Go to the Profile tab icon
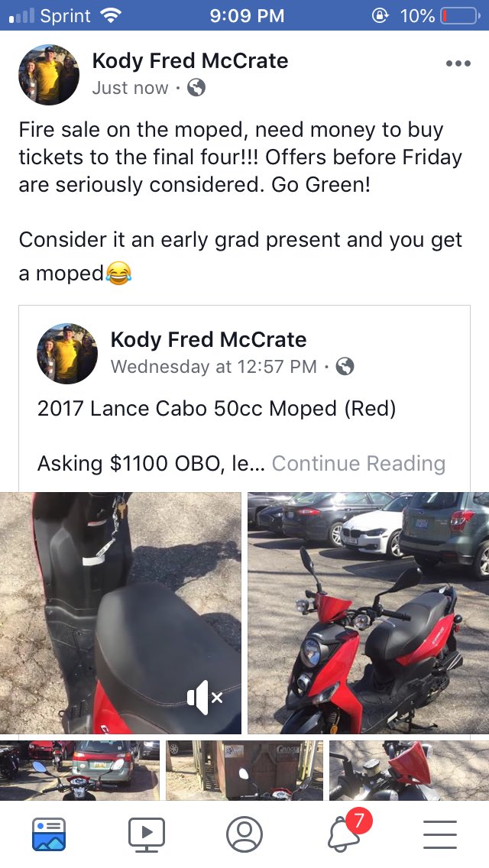 (244, 834)
